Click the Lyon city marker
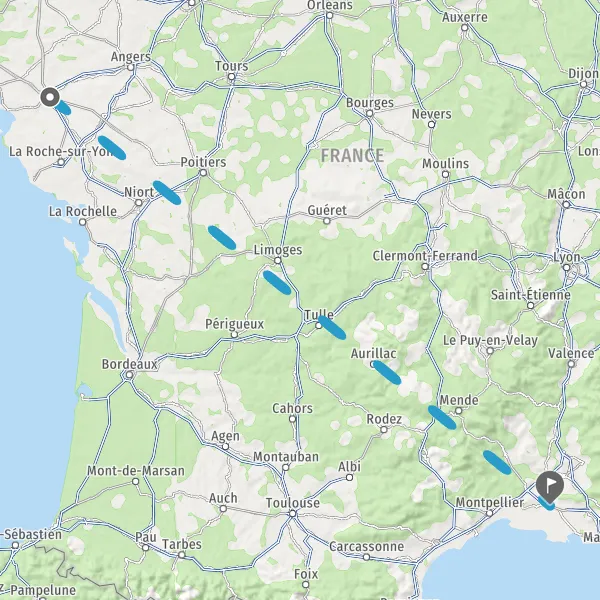 point(567,267)
